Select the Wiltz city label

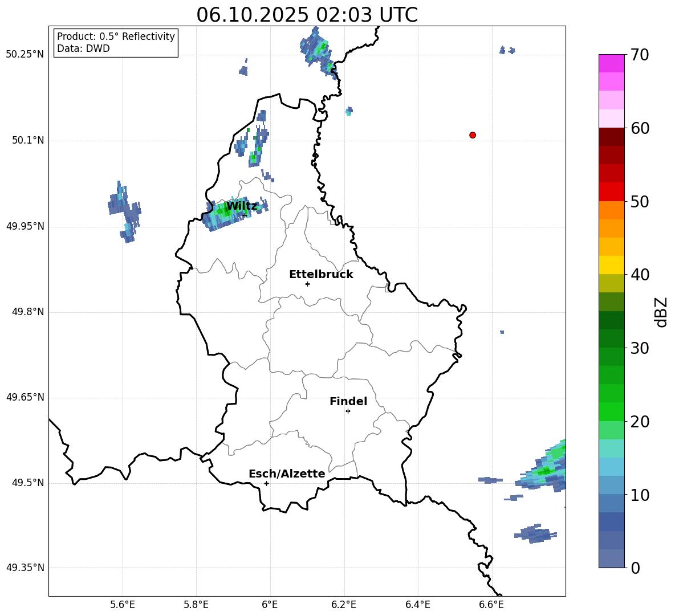tap(242, 206)
